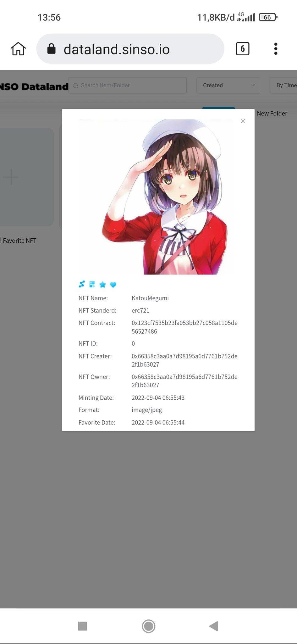Click the SINSO Dataland logo
The image size is (297, 644).
[x=34, y=86]
